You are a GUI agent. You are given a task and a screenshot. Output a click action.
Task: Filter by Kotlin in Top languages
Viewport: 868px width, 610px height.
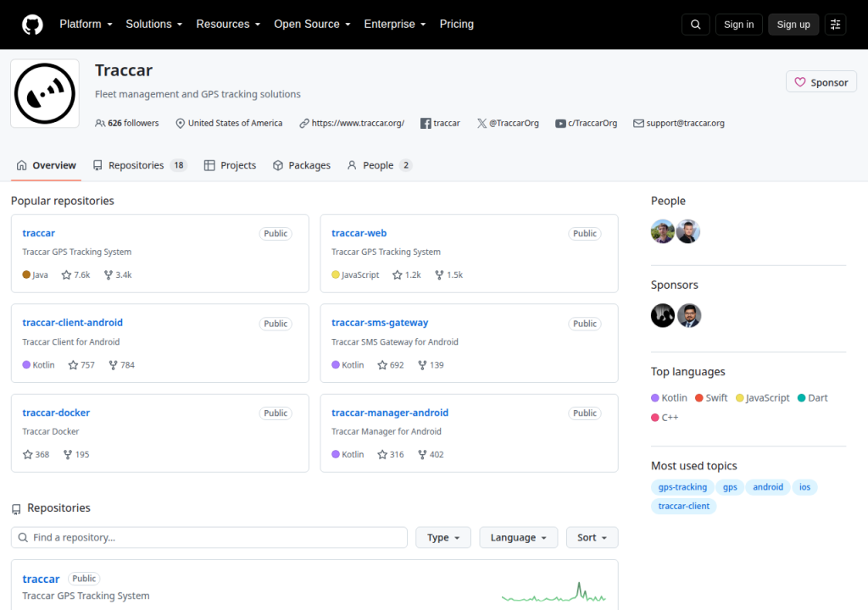(670, 397)
